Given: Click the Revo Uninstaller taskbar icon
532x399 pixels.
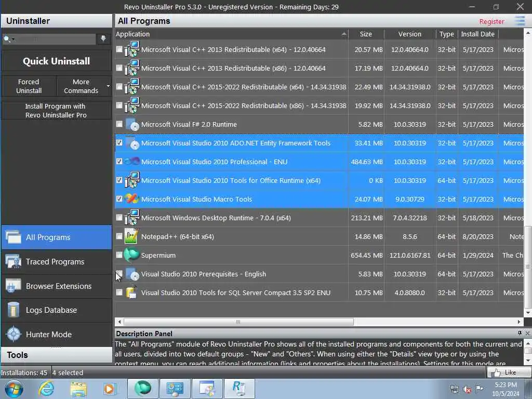Looking at the screenshot, I should (x=239, y=389).
